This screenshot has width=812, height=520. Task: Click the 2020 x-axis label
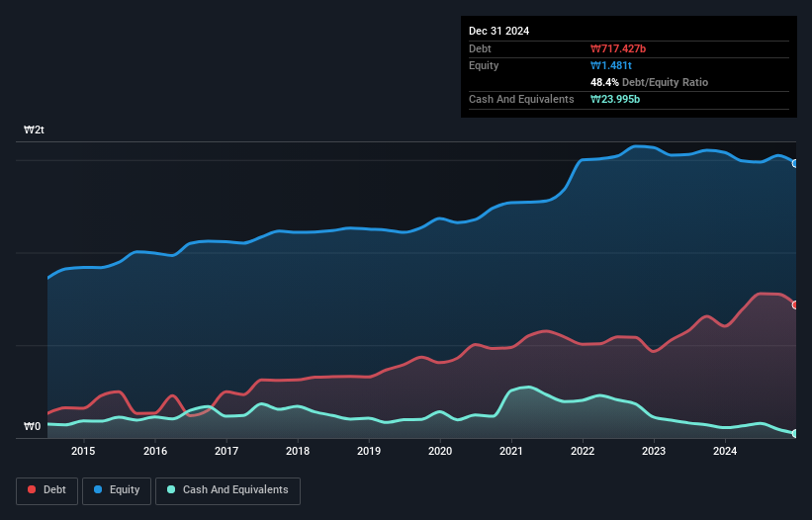click(440, 451)
